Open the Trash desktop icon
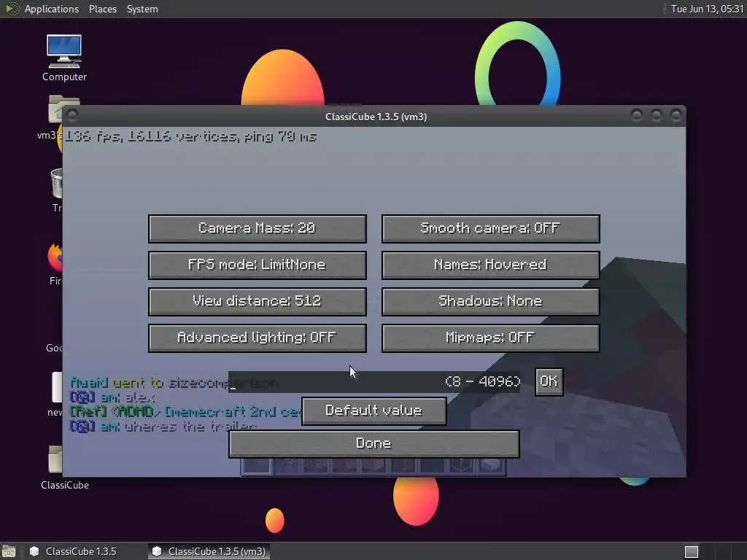Viewport: 747px width, 560px height. tap(56, 184)
